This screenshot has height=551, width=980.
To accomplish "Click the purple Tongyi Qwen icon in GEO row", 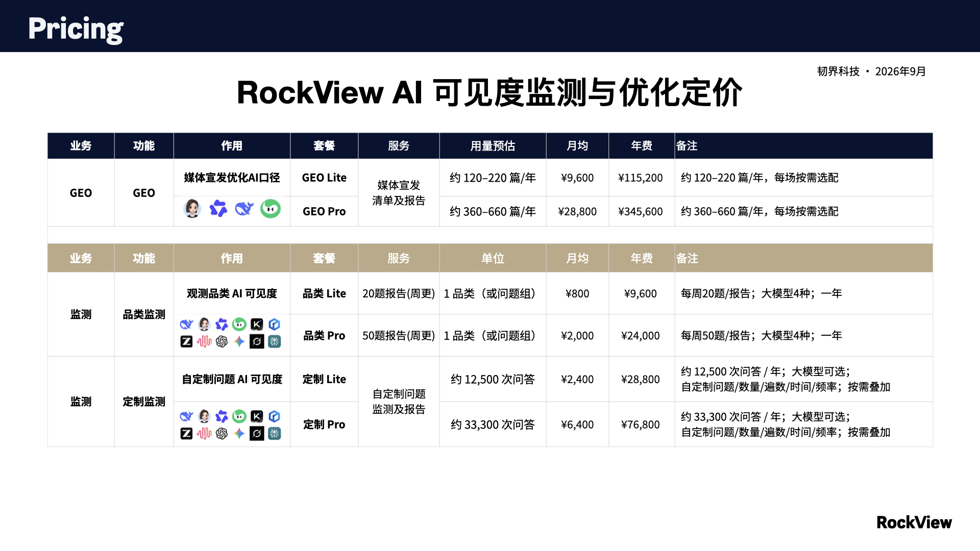I will [x=218, y=209].
